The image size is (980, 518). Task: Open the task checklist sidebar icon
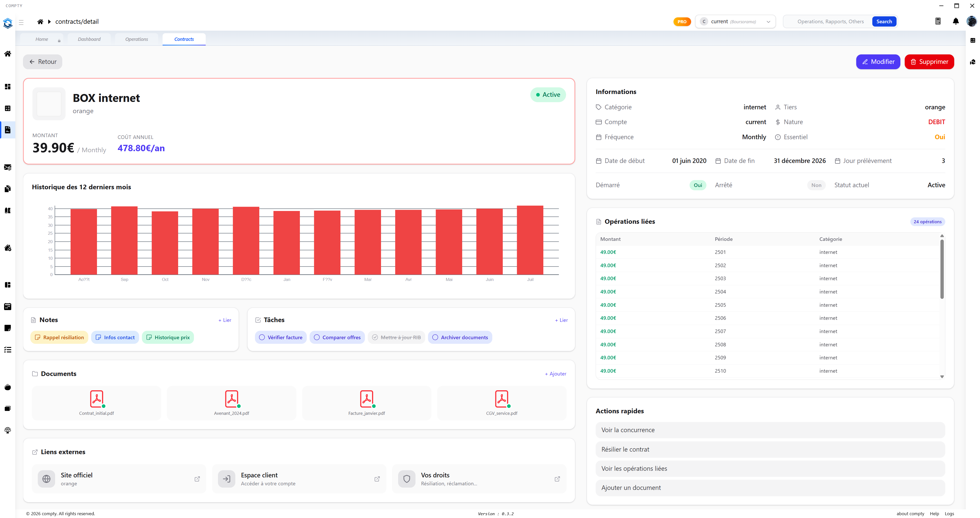coord(8,350)
